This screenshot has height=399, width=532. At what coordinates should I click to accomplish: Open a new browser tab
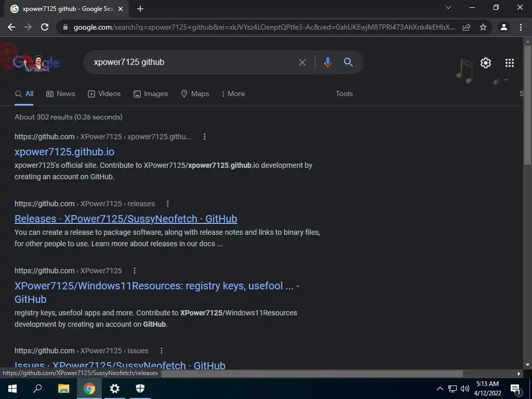140,9
